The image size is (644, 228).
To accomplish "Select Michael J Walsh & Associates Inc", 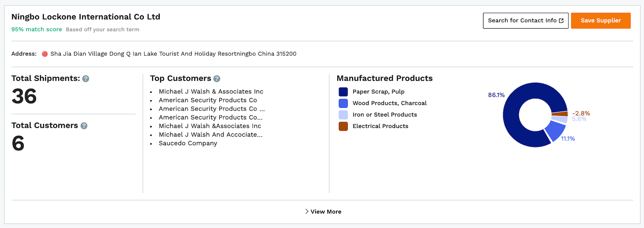I will pyautogui.click(x=211, y=92).
